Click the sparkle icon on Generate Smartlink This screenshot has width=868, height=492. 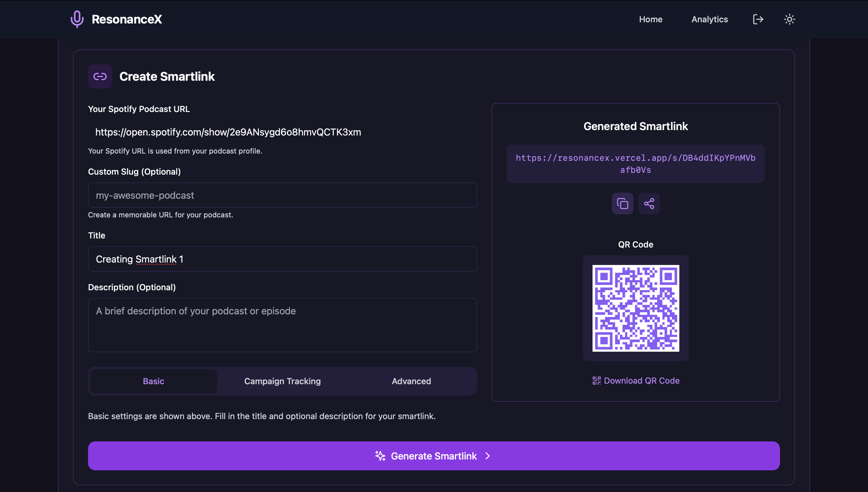(380, 456)
